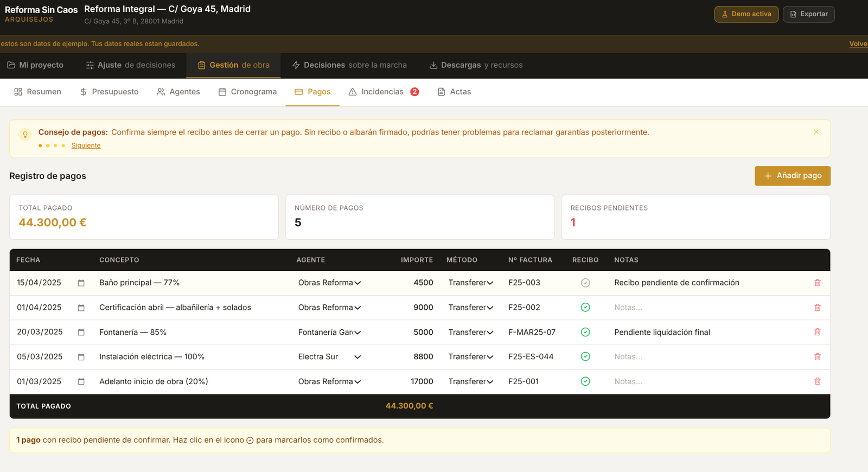Open payment method dropdown for 05/03/2025 row
Image resolution: width=868 pixels, height=472 pixels.
[471, 356]
